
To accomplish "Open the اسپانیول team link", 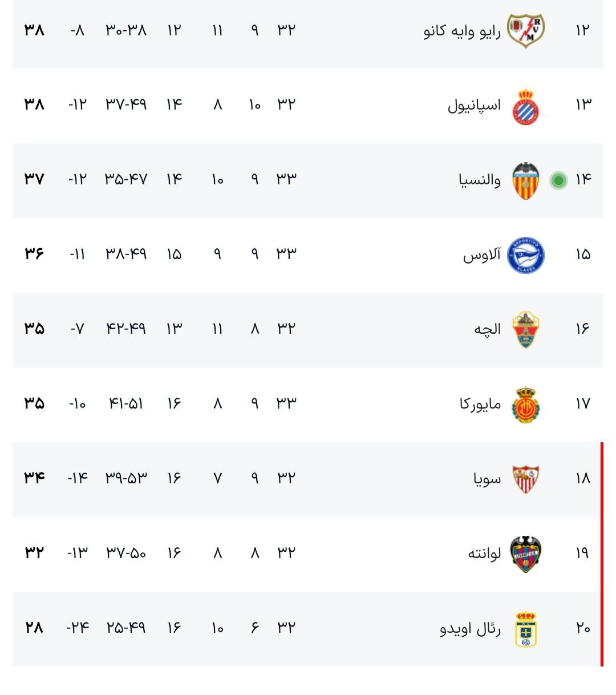I will point(474,106).
